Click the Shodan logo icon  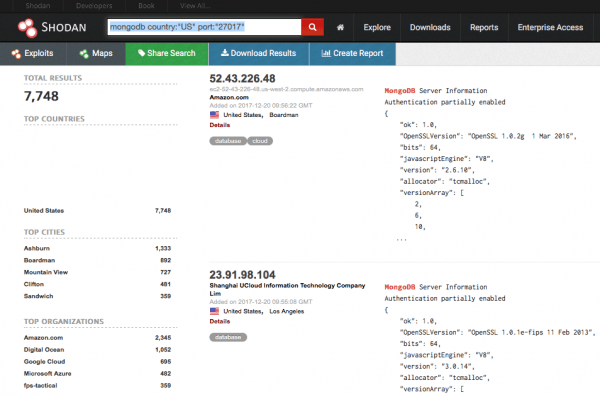tap(28, 28)
